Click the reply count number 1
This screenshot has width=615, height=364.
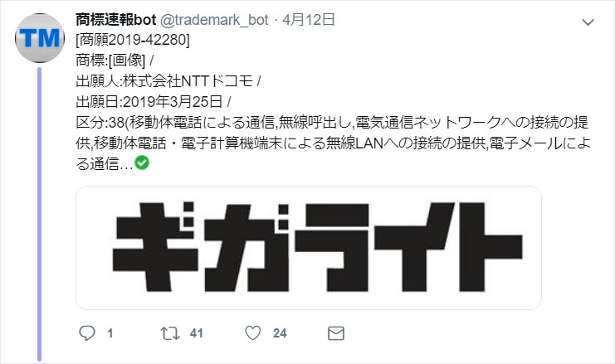coord(110,333)
